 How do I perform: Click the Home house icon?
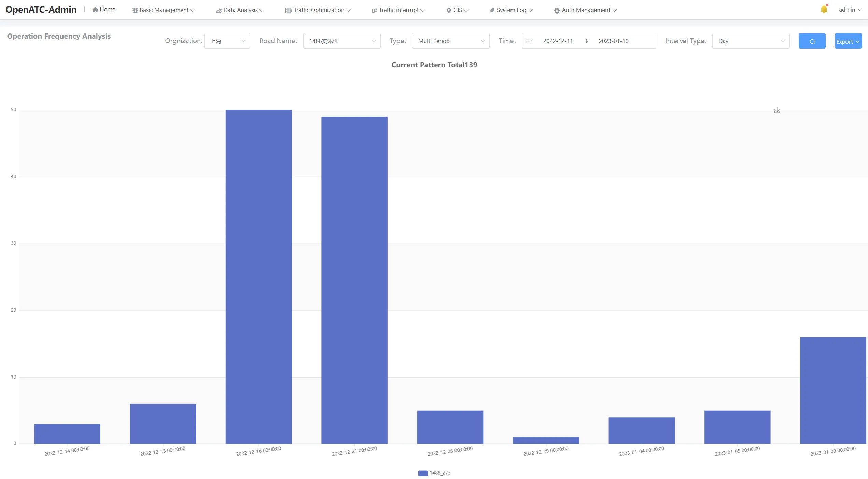[95, 10]
